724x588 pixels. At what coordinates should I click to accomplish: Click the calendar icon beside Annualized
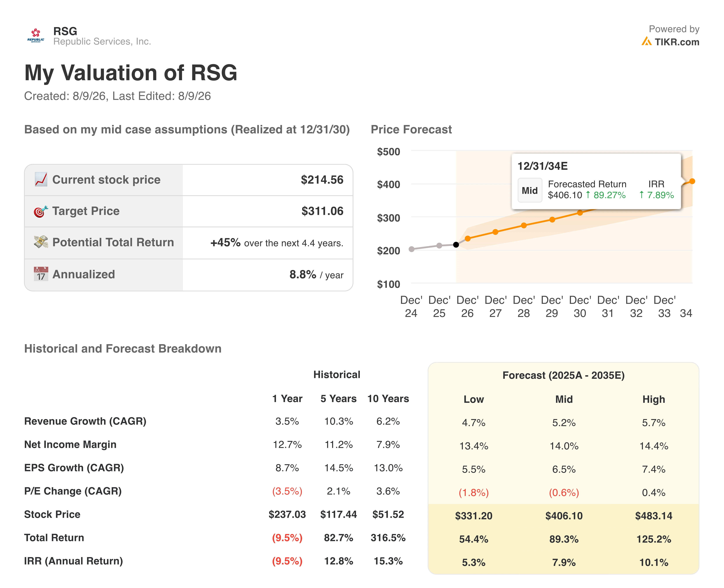(x=41, y=274)
